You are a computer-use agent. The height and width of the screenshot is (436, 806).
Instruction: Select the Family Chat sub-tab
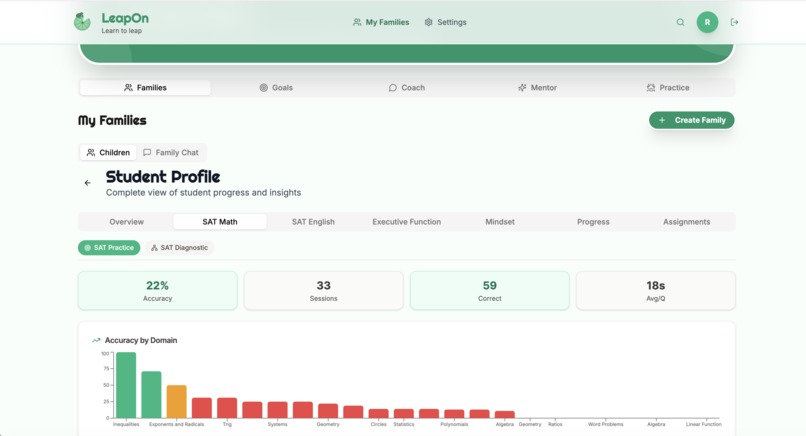pyautogui.click(x=171, y=152)
